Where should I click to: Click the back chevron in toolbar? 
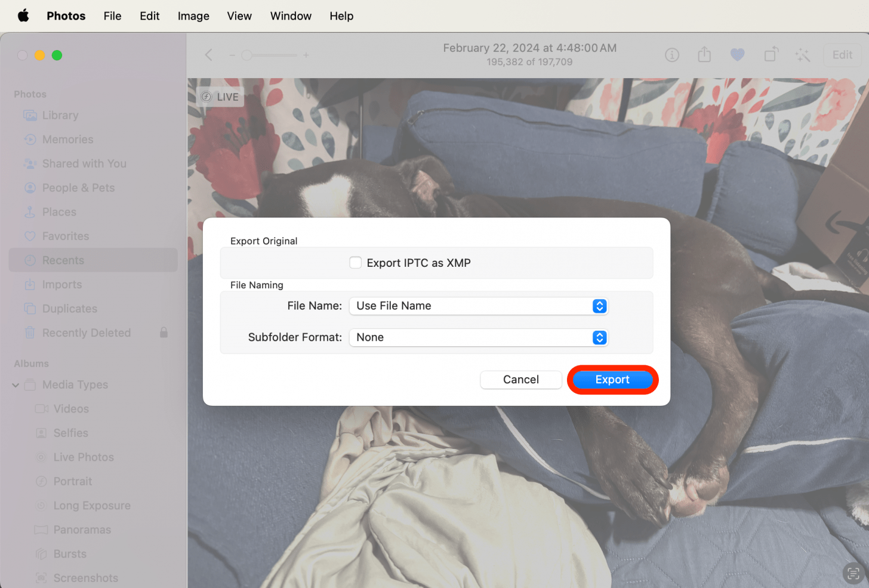coord(209,55)
